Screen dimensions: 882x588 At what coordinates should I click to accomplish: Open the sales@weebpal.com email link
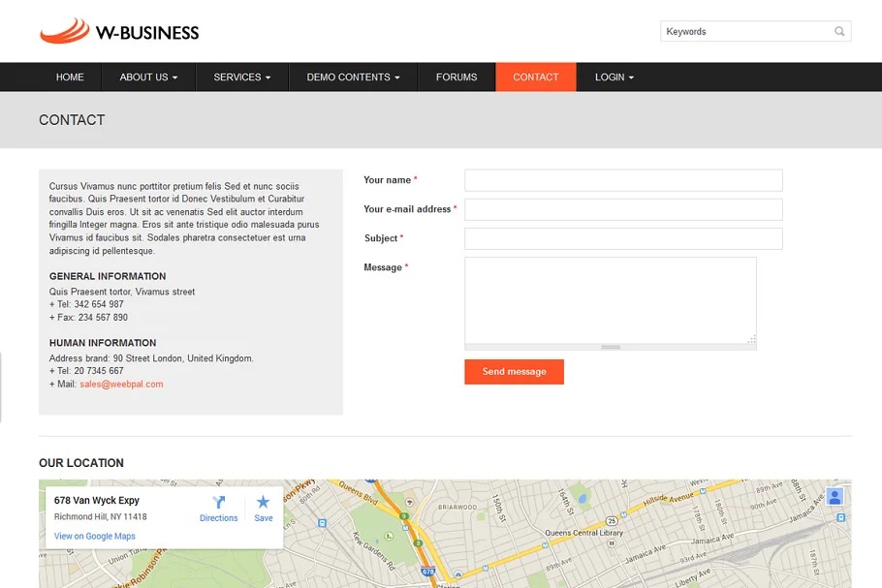click(x=121, y=385)
